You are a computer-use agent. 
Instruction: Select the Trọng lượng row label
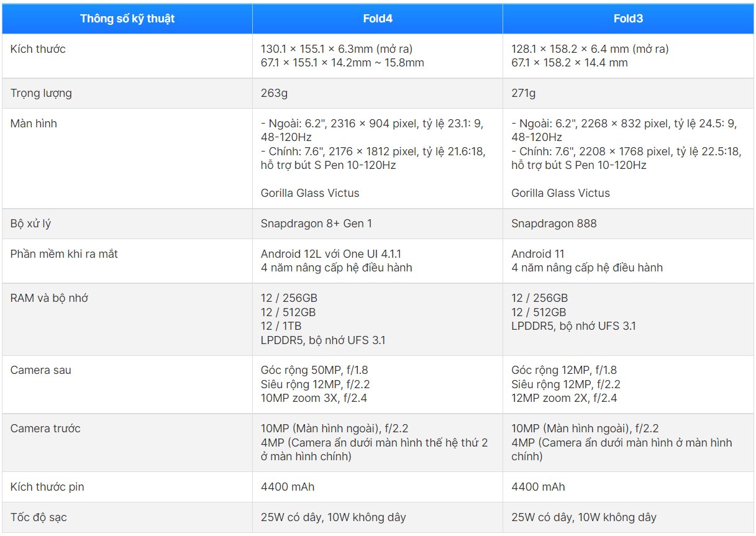coord(41,93)
